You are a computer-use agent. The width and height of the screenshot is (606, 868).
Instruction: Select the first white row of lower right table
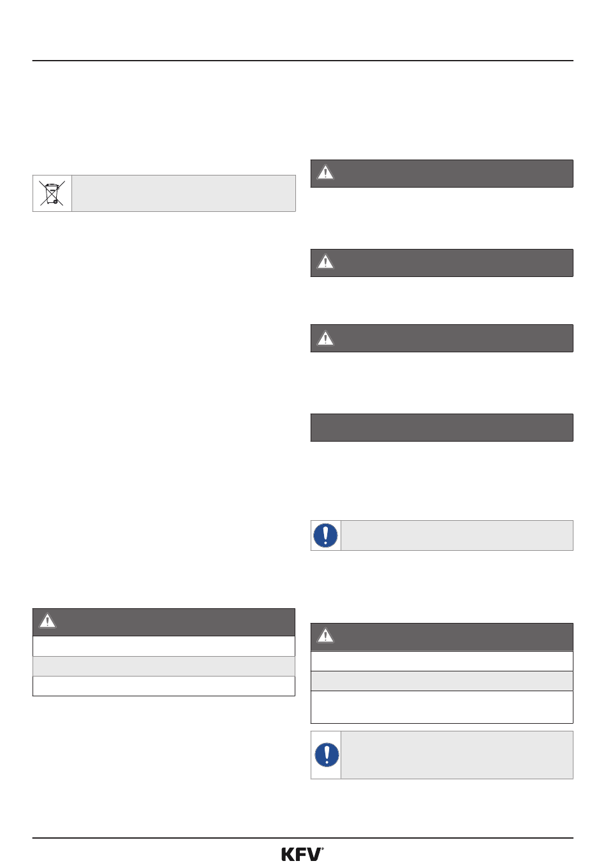point(442,661)
